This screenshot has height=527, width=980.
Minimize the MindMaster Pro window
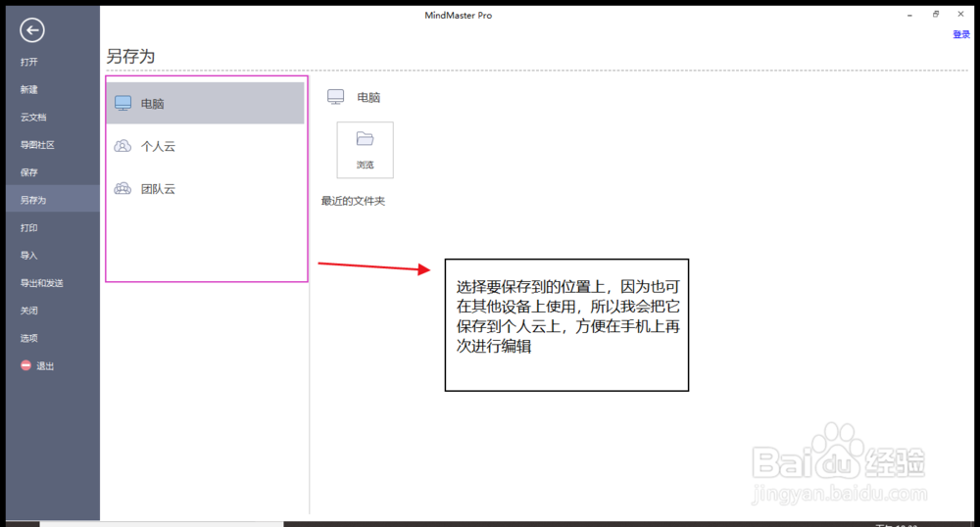pyautogui.click(x=909, y=15)
